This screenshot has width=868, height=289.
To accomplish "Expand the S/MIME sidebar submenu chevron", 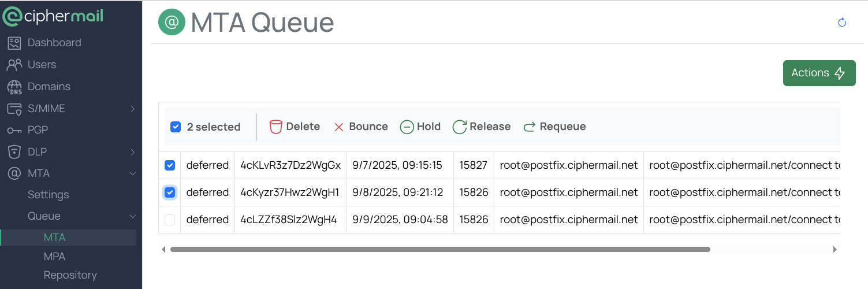I will (132, 109).
